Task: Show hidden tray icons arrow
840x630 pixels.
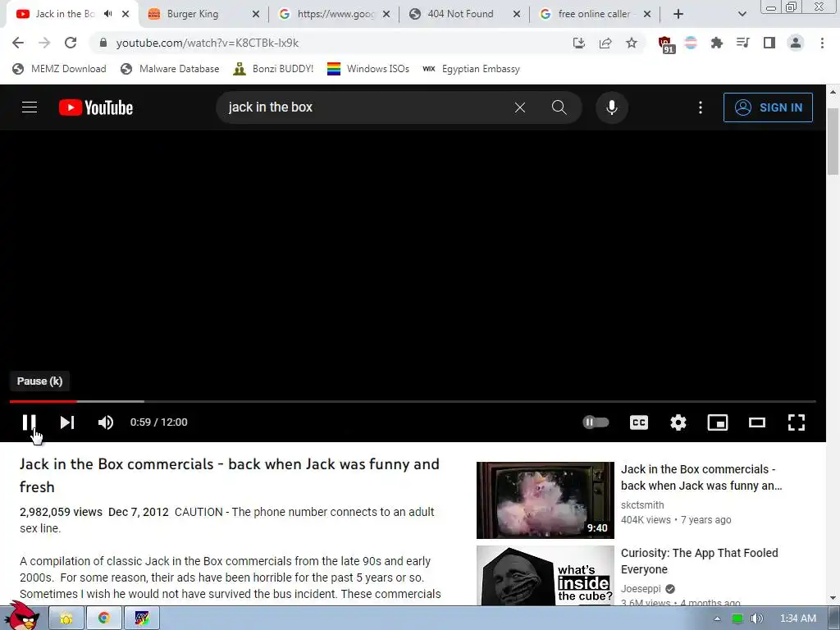Action: (x=717, y=619)
